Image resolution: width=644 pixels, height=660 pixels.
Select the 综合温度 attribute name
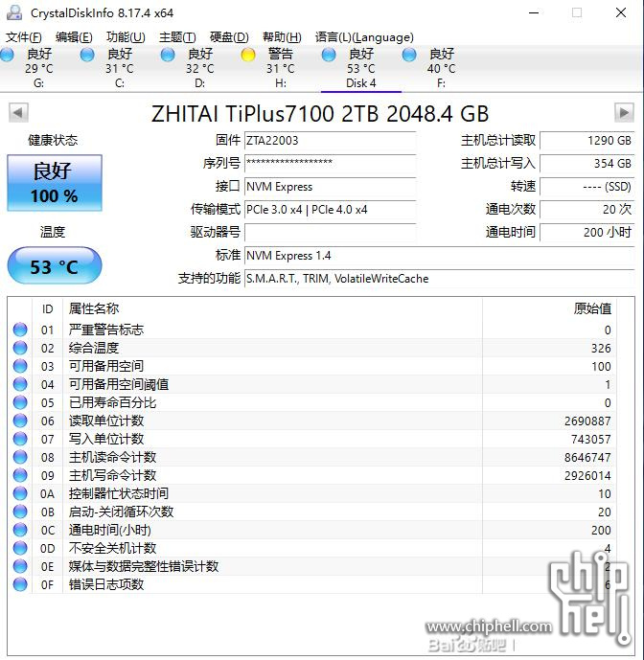pyautogui.click(x=94, y=348)
